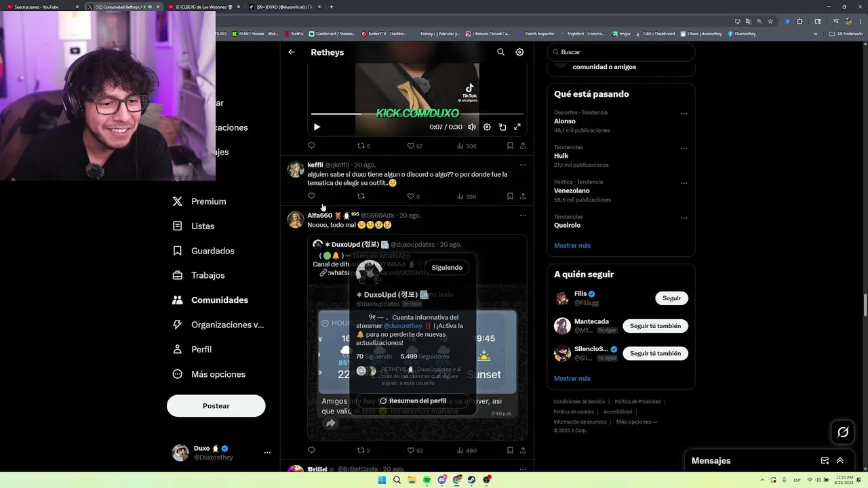Open options for the Venezolano trend
Image resolution: width=868 pixels, height=488 pixels.
coord(684,183)
